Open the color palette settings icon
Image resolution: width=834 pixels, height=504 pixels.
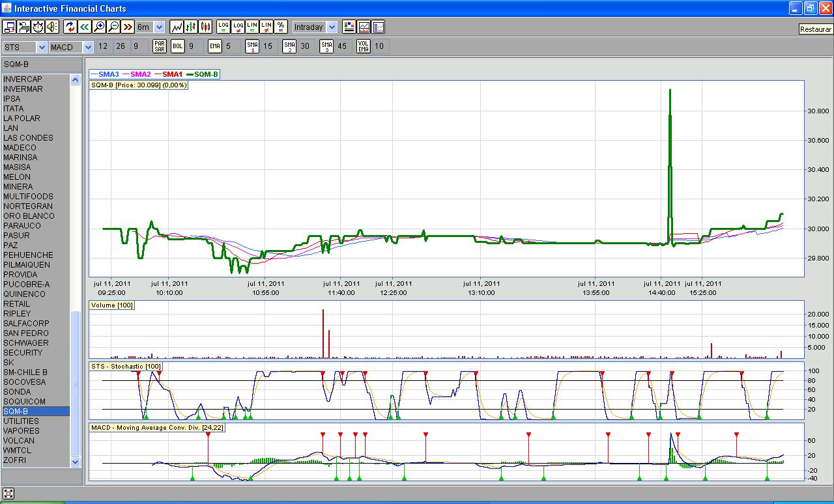click(x=349, y=27)
